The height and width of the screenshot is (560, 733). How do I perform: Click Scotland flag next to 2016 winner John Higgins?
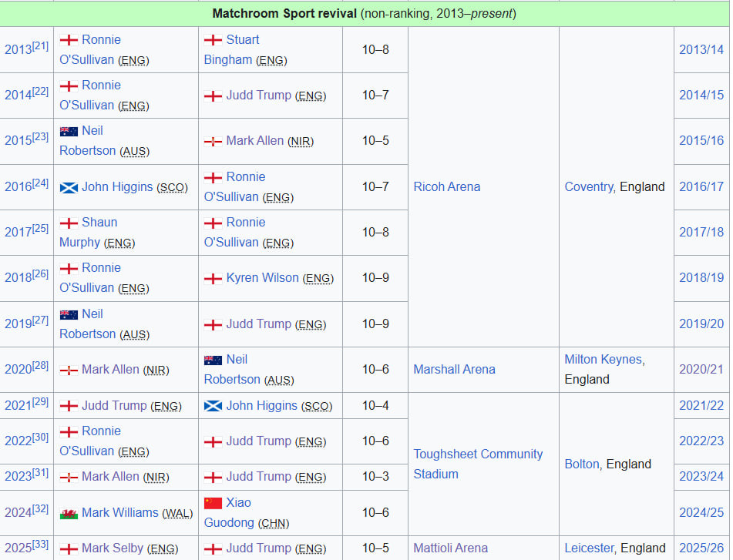(69, 187)
